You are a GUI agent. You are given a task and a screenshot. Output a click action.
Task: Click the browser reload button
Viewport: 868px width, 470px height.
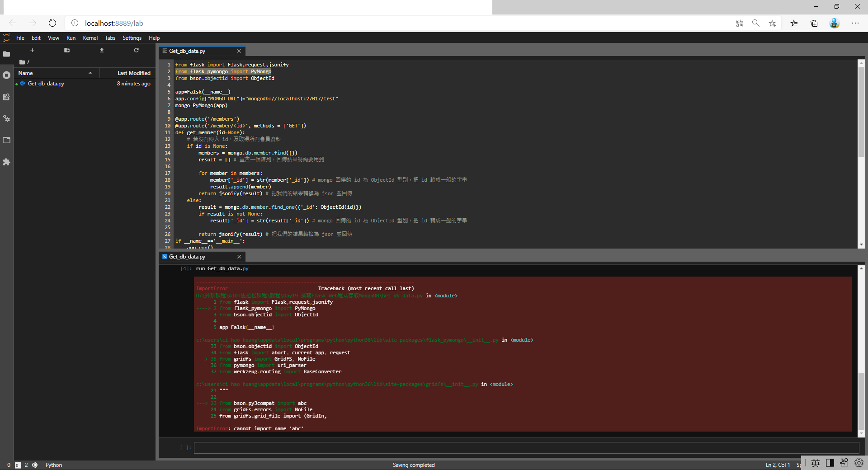(x=52, y=23)
